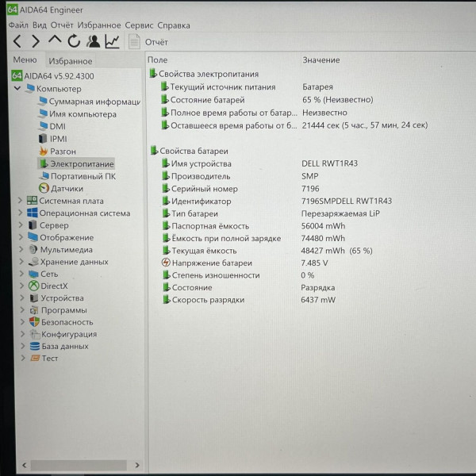Viewport: 476px width, 476px height.
Task: Click the Системная плата motherboard icon
Action: 33,201
